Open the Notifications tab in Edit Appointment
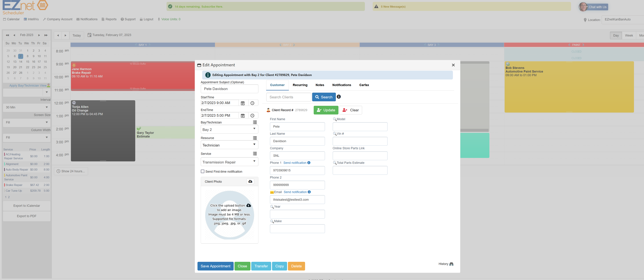Image resolution: width=644 pixels, height=280 pixels. click(342, 85)
